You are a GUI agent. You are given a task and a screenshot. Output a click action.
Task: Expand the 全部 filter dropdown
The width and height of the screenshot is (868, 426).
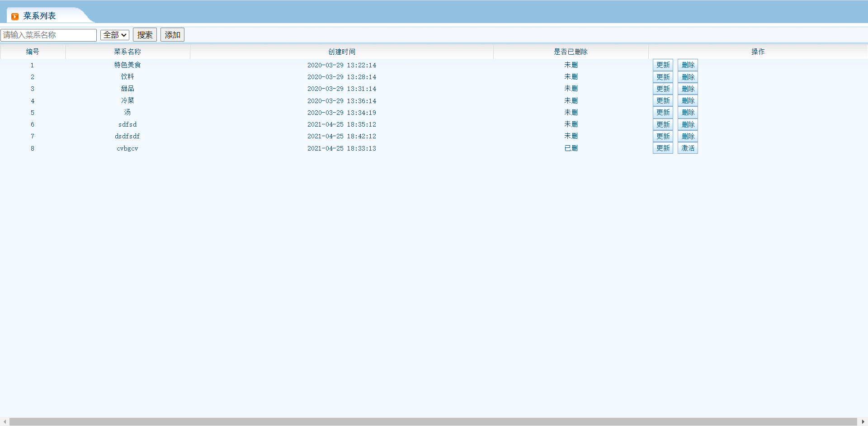click(115, 35)
